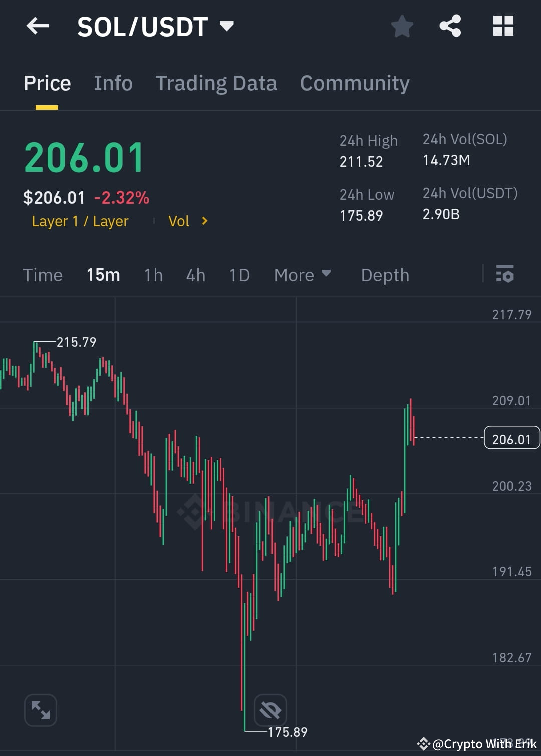
Task: Switch to the Trading Data tab
Action: 216,83
